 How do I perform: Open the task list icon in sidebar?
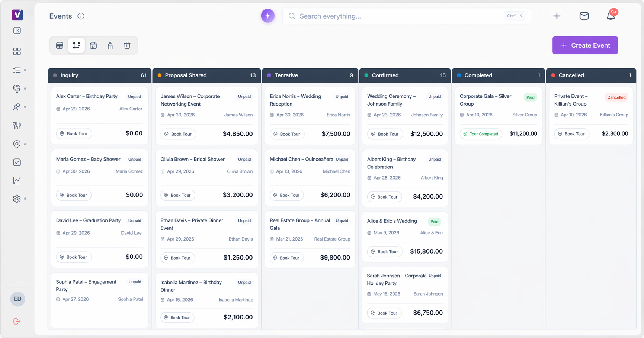pyautogui.click(x=17, y=70)
